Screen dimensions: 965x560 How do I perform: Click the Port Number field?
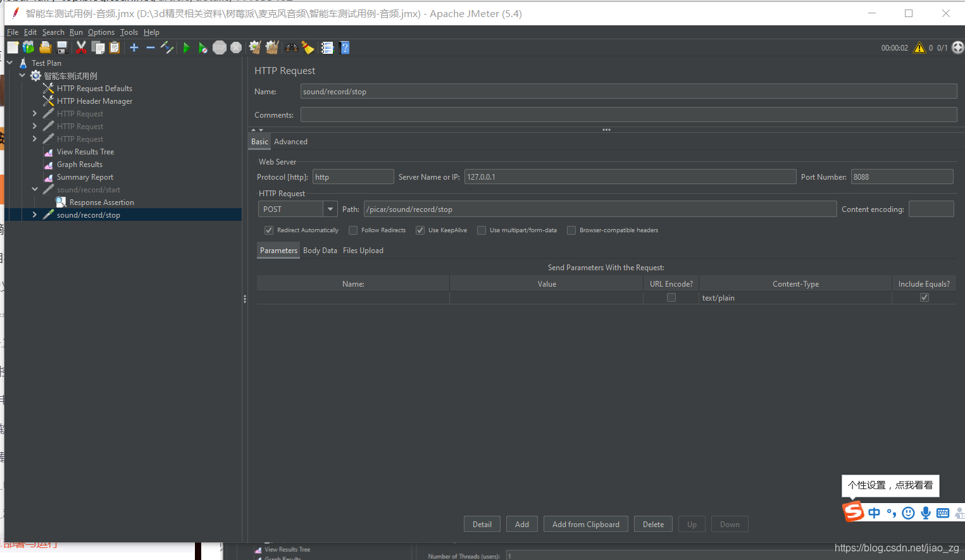(x=902, y=177)
